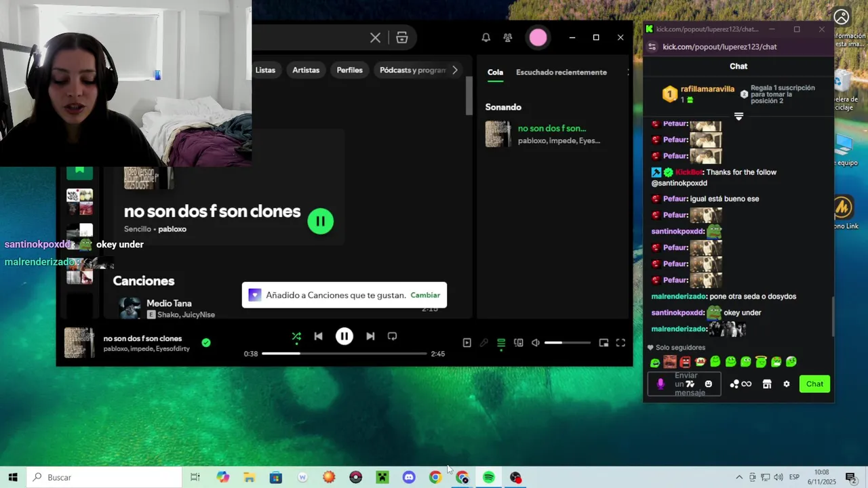868x488 pixels.
Task: Show hidden tray icons with the chevron
Action: [x=739, y=477]
